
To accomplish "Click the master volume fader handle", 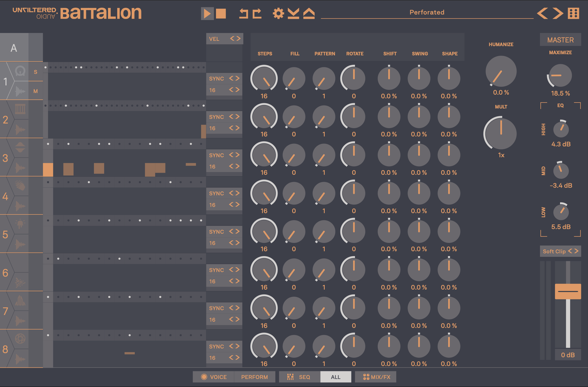I will point(568,291).
